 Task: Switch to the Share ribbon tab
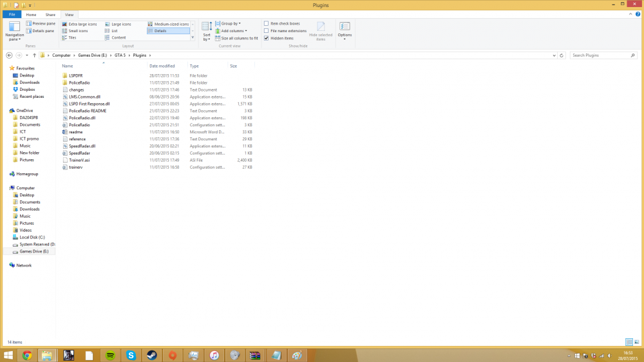[50, 14]
